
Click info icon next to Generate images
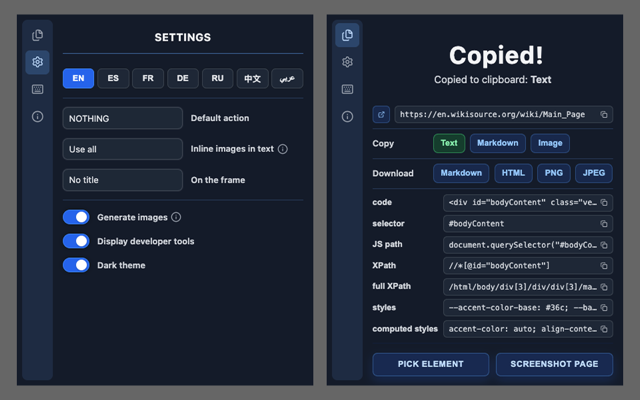(x=176, y=217)
